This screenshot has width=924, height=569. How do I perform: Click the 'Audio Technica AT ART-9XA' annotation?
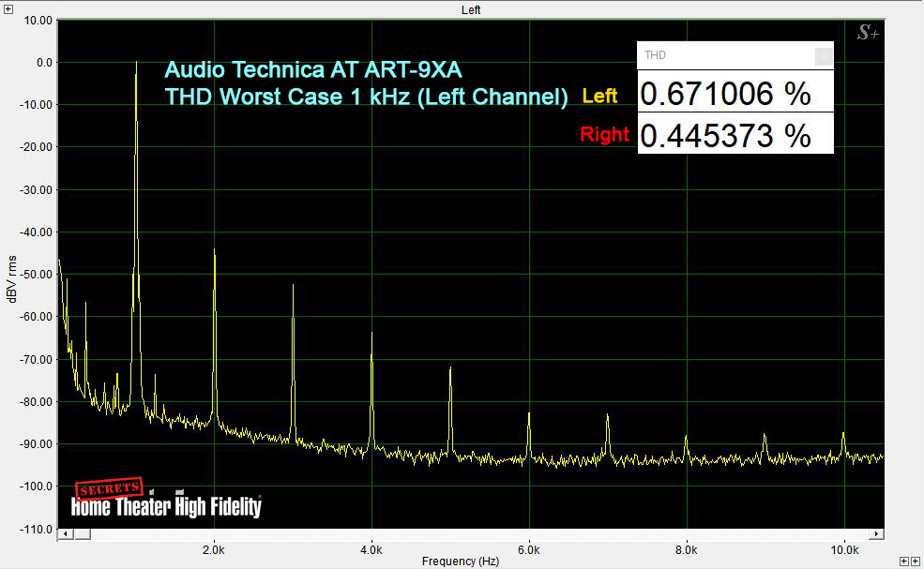tap(313, 70)
